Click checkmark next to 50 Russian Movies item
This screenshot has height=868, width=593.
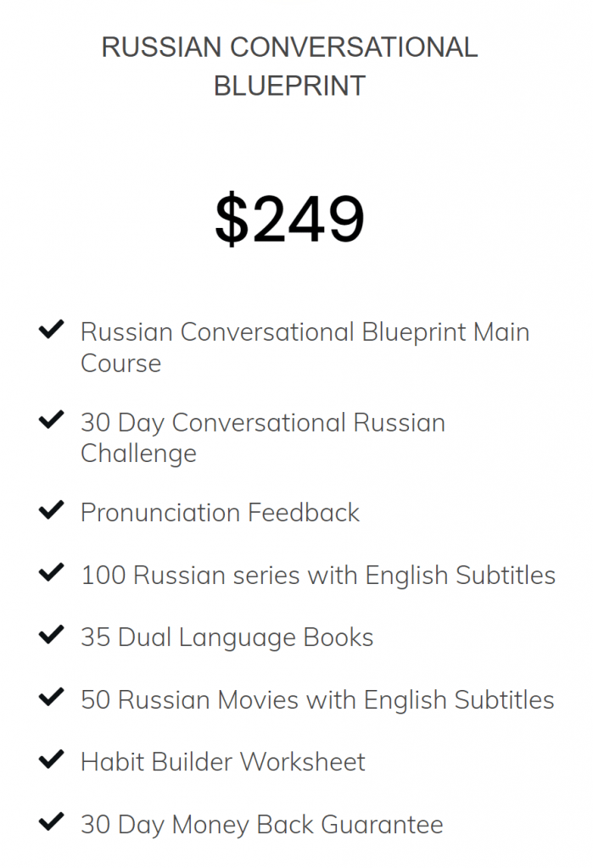pos(51,698)
